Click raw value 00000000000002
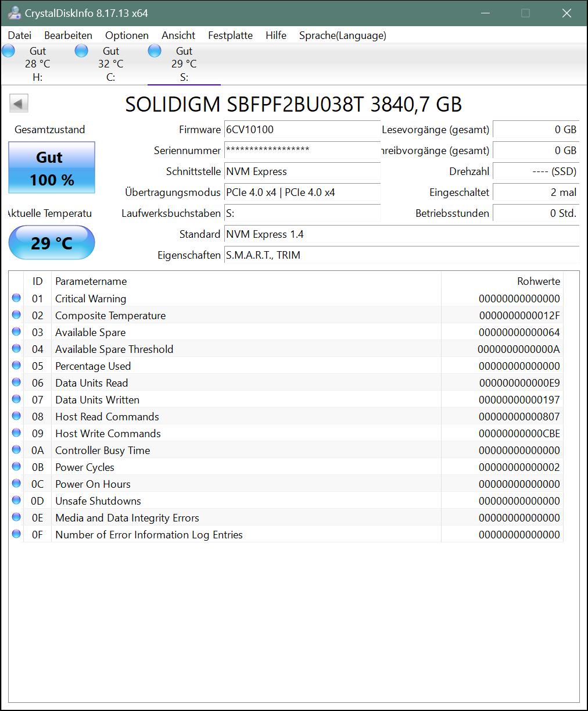 point(519,467)
